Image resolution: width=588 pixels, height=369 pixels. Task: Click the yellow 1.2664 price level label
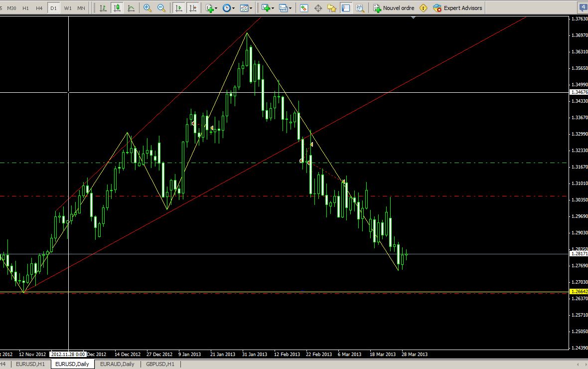pos(578,292)
